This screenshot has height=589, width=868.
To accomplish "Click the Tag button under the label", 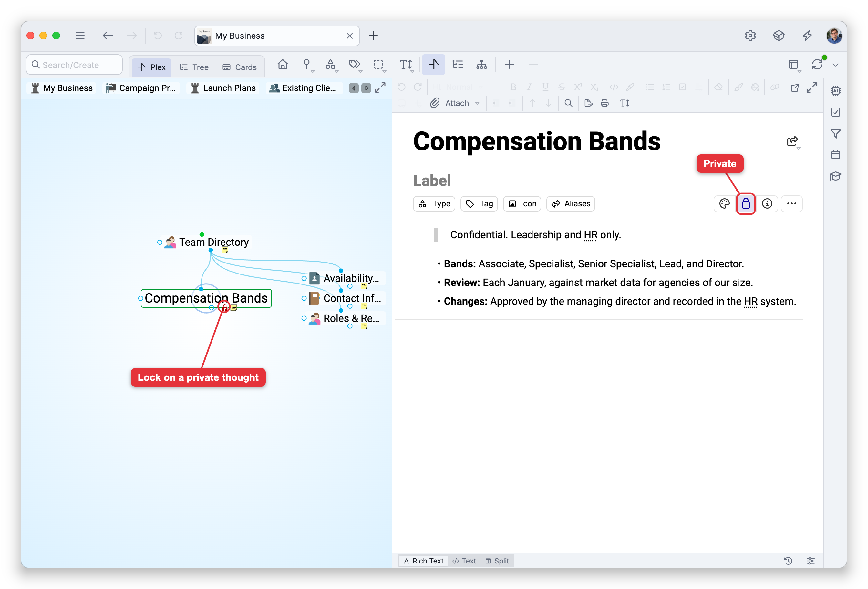I will 479,203.
